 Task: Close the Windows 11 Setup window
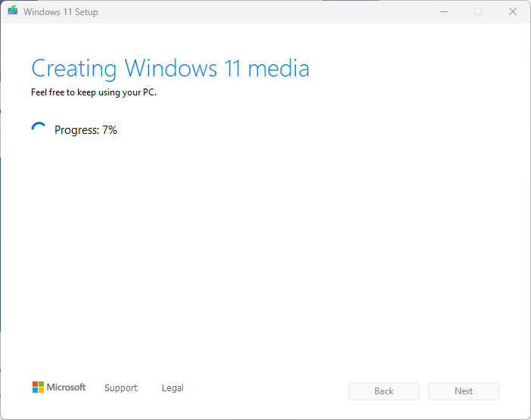pyautogui.click(x=512, y=11)
